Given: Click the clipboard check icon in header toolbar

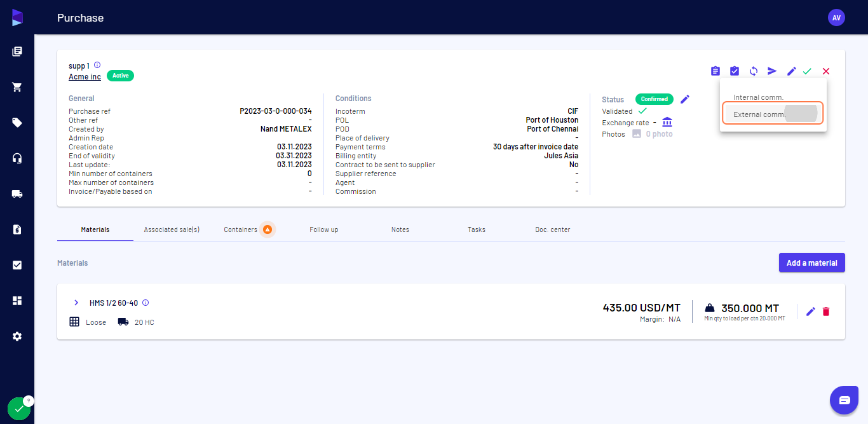Looking at the screenshot, I should click(x=735, y=71).
